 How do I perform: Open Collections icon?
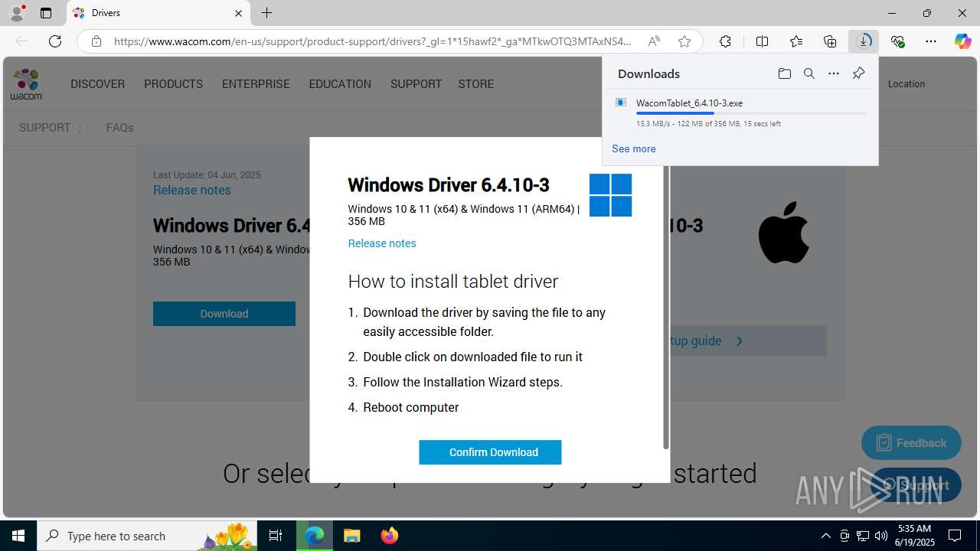[x=830, y=41]
